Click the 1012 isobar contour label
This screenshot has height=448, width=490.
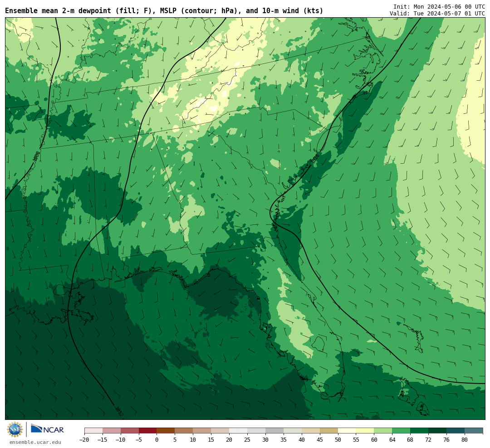click(119, 411)
